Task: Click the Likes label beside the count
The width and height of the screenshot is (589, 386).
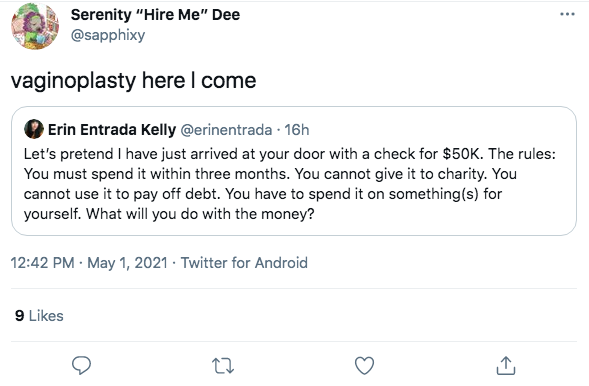Action: [46, 316]
